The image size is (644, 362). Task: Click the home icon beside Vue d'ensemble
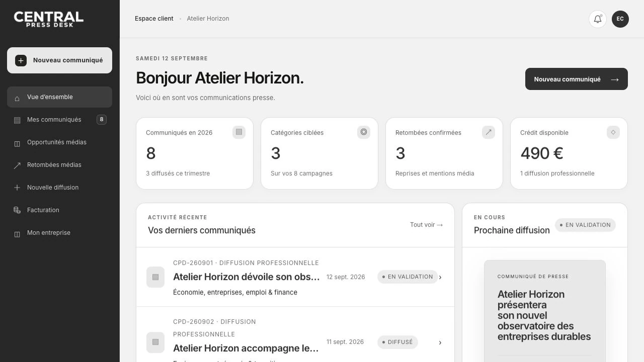[17, 98]
